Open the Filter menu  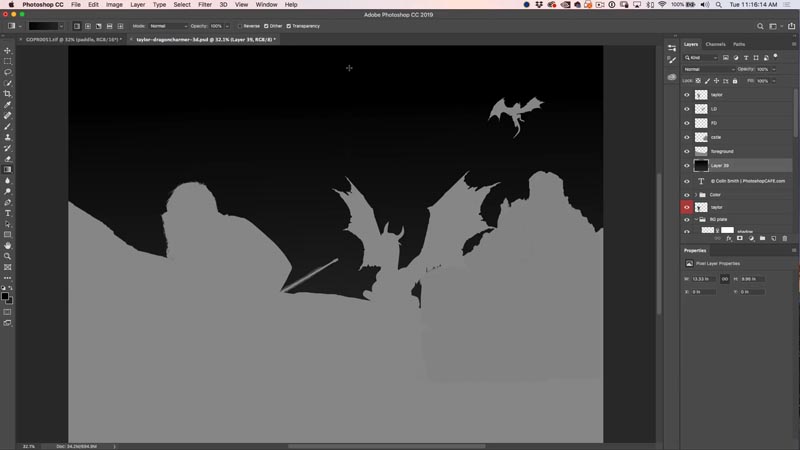pos(205,5)
